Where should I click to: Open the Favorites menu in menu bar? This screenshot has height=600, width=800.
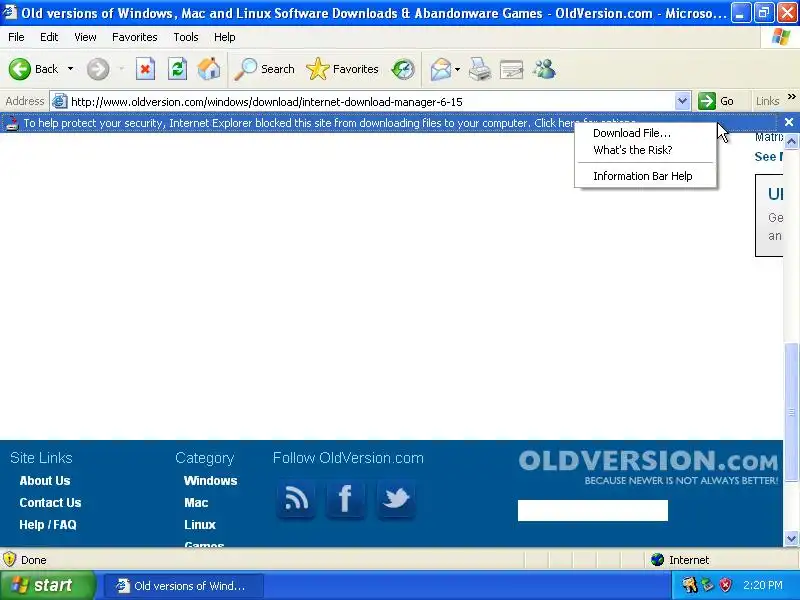tap(135, 37)
